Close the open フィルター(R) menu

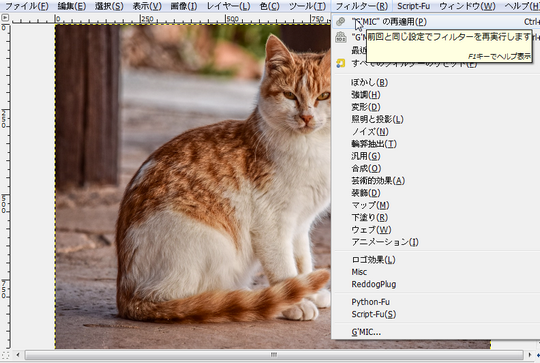(362, 6)
